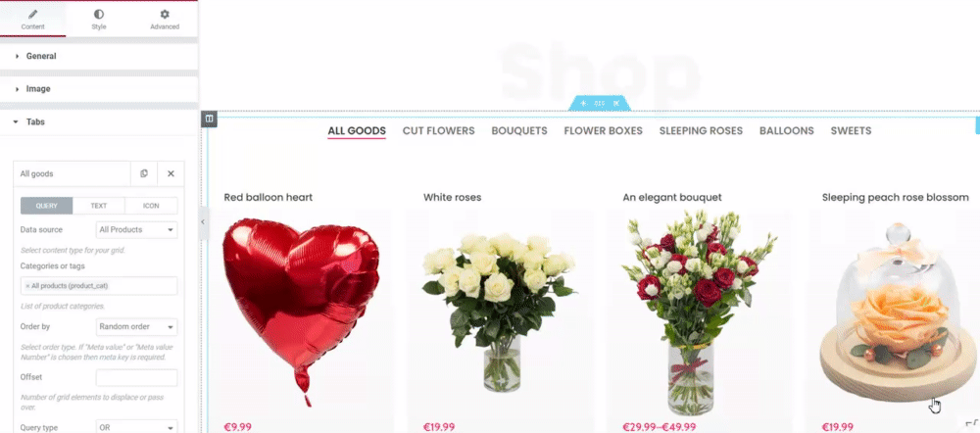This screenshot has width=980, height=433.
Task: Collapse the editor panel with arrow handle
Action: pos(203,221)
